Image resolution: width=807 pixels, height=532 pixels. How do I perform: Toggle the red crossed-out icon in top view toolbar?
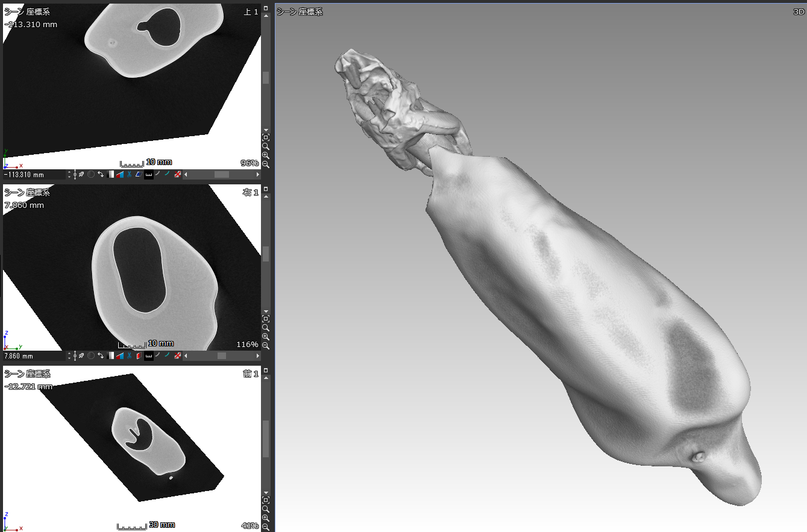[177, 174]
